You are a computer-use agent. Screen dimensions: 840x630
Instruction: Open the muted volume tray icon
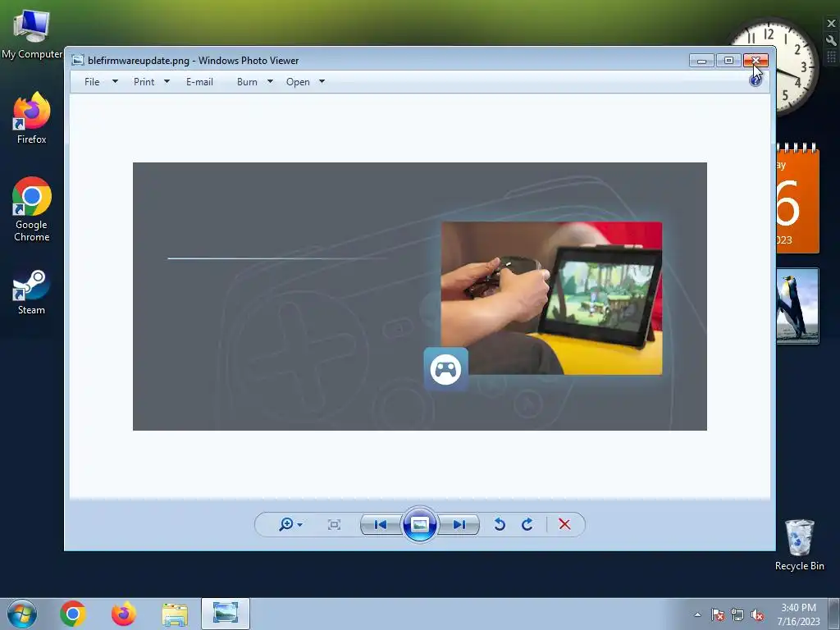click(x=757, y=614)
